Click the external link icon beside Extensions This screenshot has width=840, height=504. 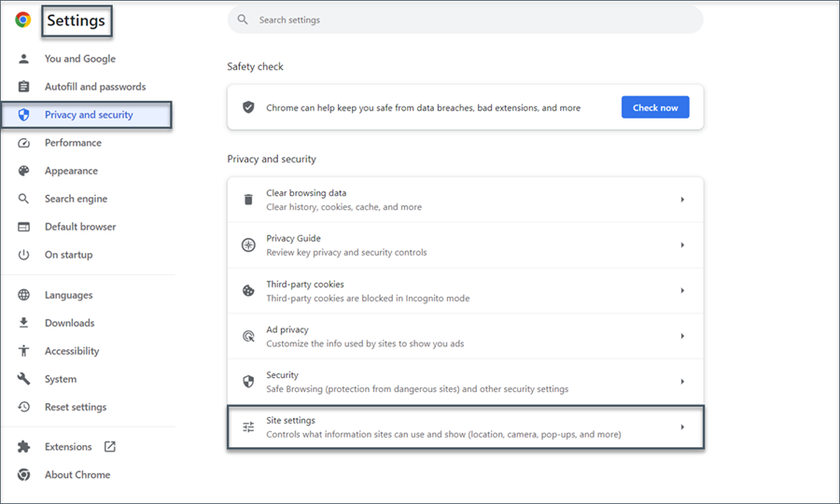coord(110,447)
